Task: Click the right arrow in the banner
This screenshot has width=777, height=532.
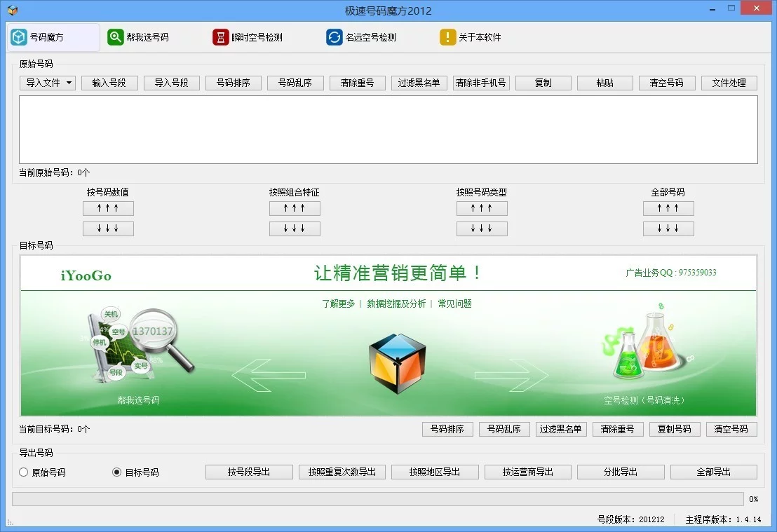Action: coord(512,376)
